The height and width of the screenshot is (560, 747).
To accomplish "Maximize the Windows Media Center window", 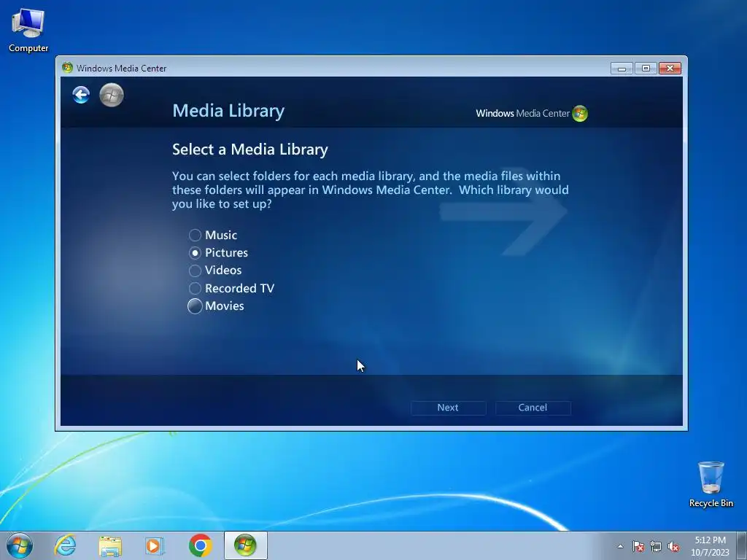I will tap(646, 68).
